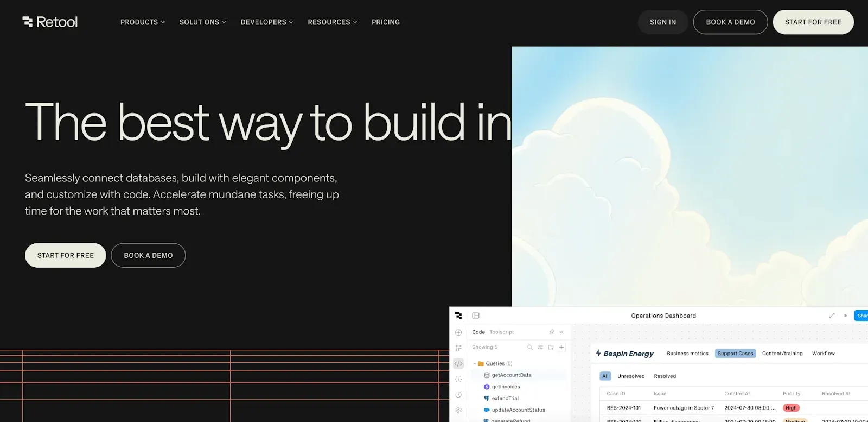Collapse the Code panel with double chevron
This screenshot has width=868, height=422.
pos(561,332)
